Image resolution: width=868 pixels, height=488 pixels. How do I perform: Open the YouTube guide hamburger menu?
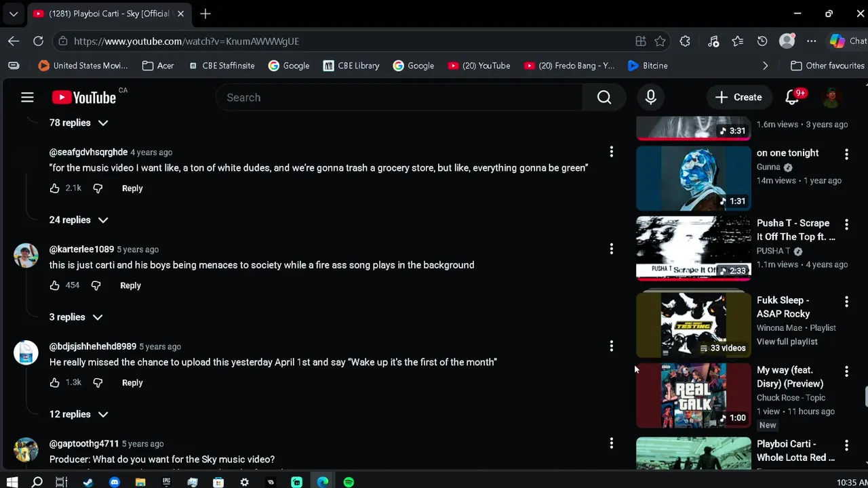[27, 98]
